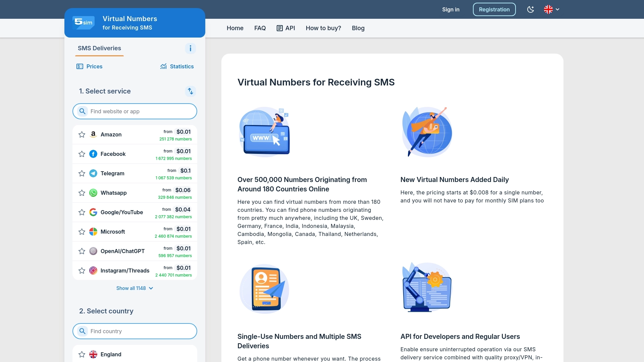The width and height of the screenshot is (644, 362).
Task: Click the 5sim logo icon
Action: pyautogui.click(x=84, y=23)
